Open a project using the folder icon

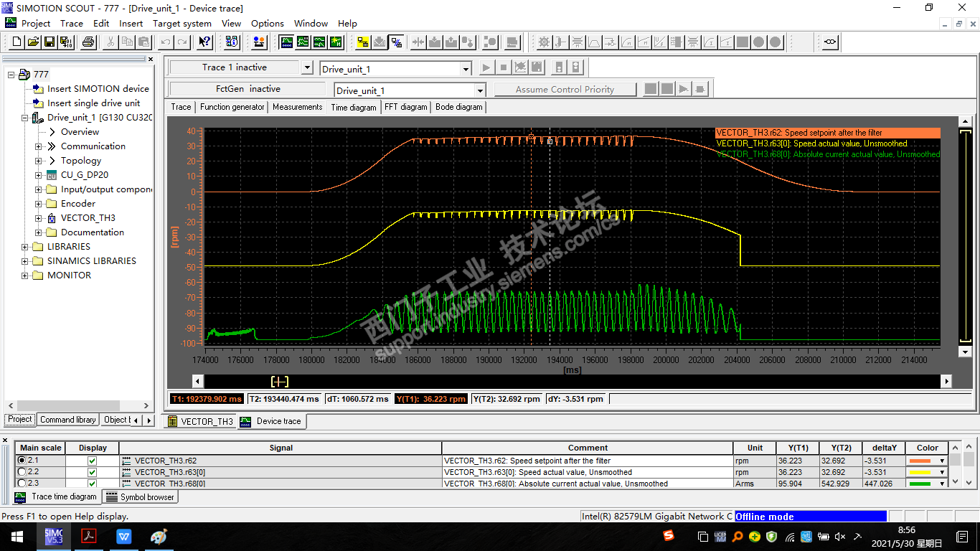[33, 42]
